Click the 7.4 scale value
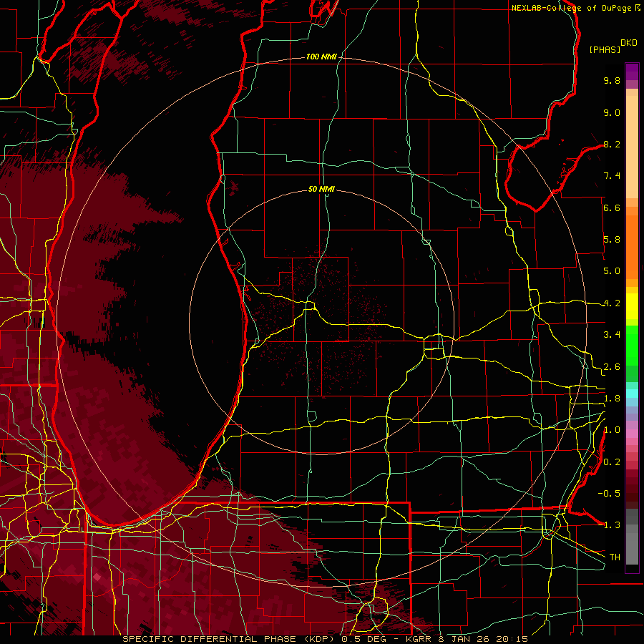Screen dimensions: 644x644 click(x=612, y=176)
